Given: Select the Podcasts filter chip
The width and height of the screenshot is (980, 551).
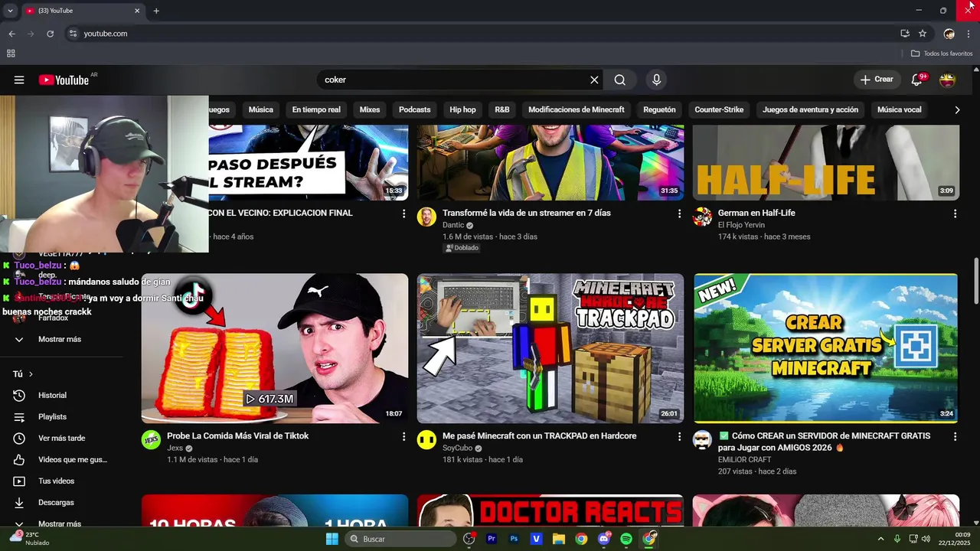Looking at the screenshot, I should point(414,109).
